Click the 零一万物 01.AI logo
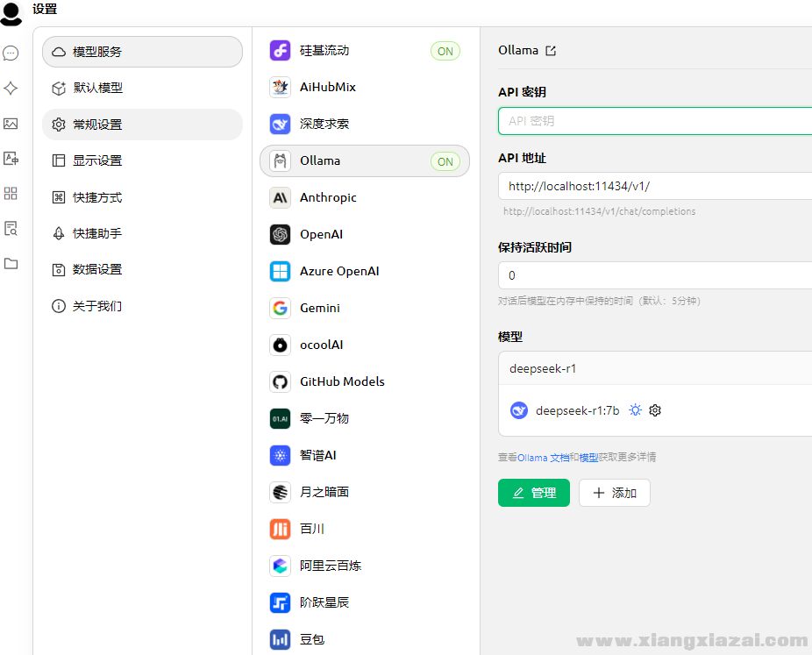 tap(280, 419)
